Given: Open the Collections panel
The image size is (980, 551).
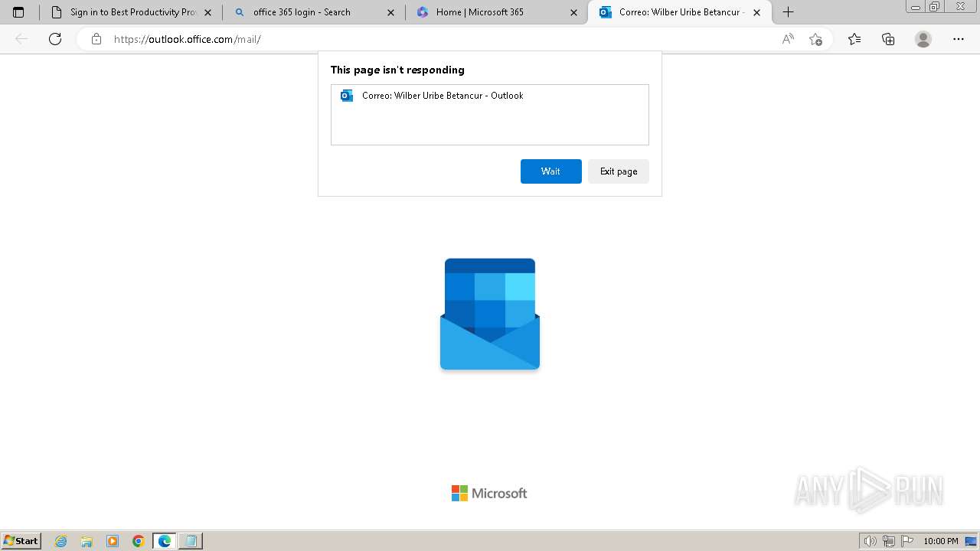Looking at the screenshot, I should pyautogui.click(x=888, y=39).
